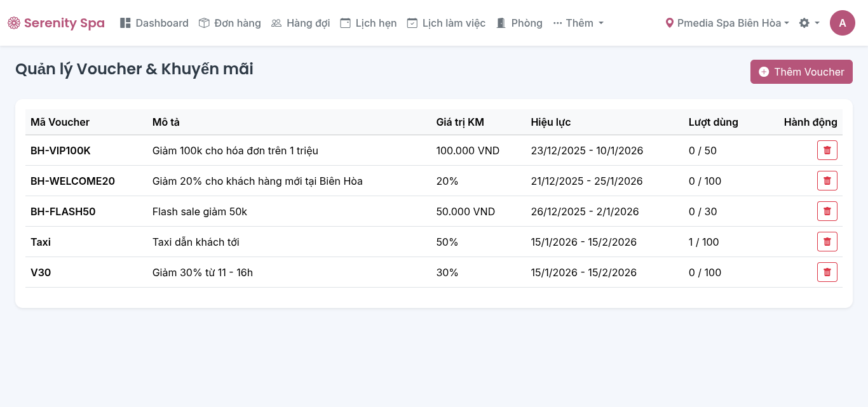868x407 pixels.
Task: Delete the BH-WELCOME20 voucher
Action: [x=827, y=181]
